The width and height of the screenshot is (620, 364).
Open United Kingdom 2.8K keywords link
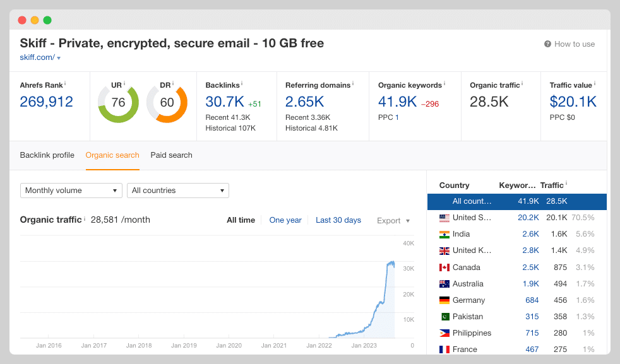pos(530,250)
